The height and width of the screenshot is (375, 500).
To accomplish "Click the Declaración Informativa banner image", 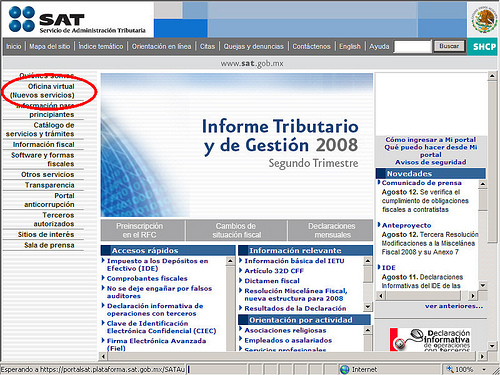I will click(430, 339).
